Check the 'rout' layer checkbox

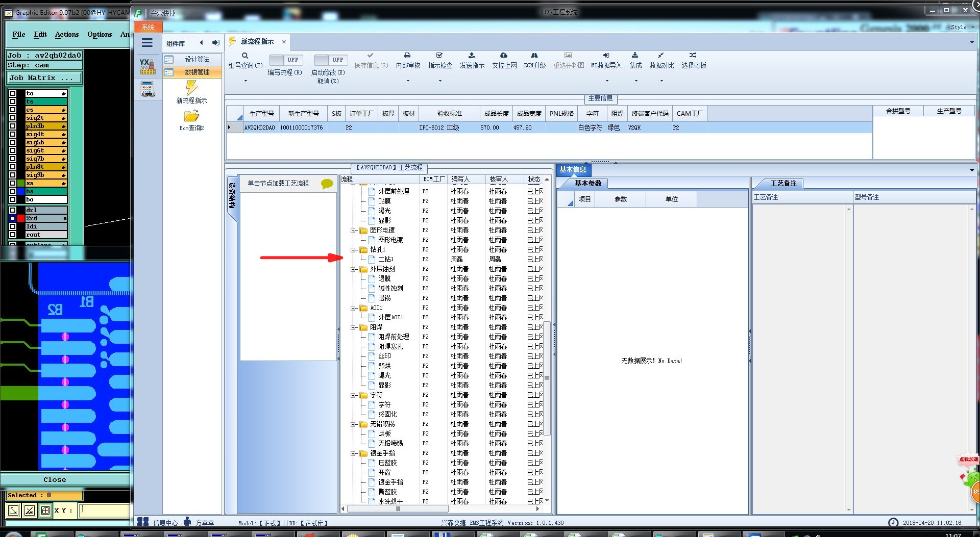13,235
